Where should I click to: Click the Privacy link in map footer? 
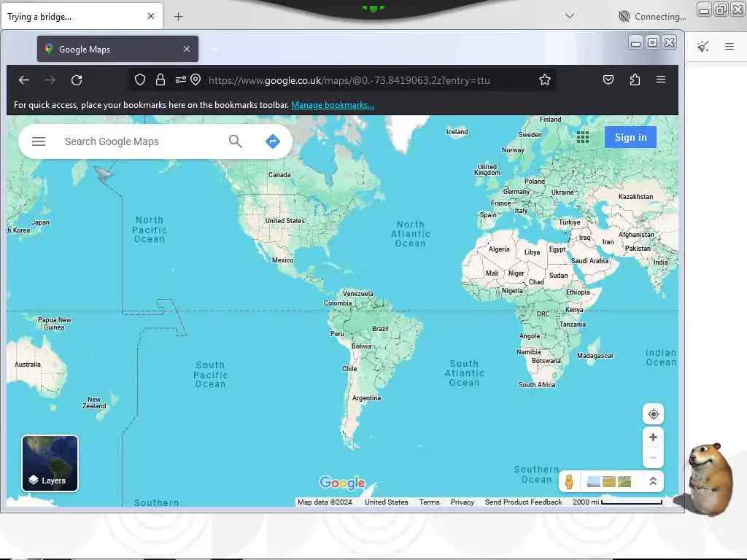pyautogui.click(x=462, y=502)
